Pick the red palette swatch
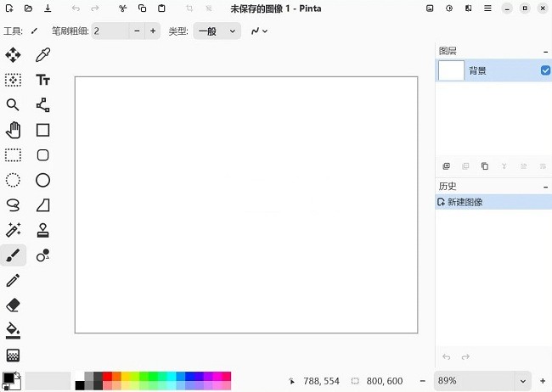Viewport: 552px width, 392px height. [107, 376]
